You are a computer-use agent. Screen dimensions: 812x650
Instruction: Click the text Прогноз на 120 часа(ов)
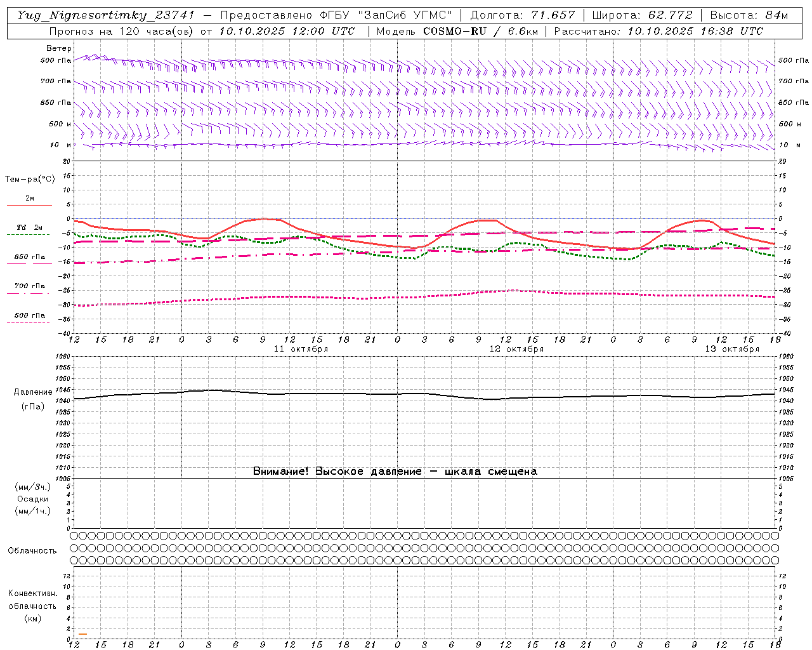(x=122, y=31)
